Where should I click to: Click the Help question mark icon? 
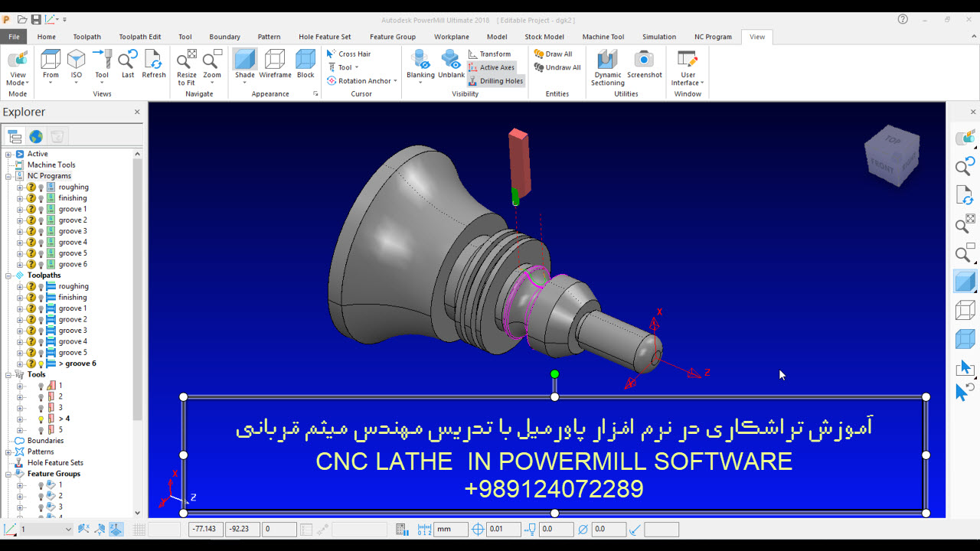point(903,19)
